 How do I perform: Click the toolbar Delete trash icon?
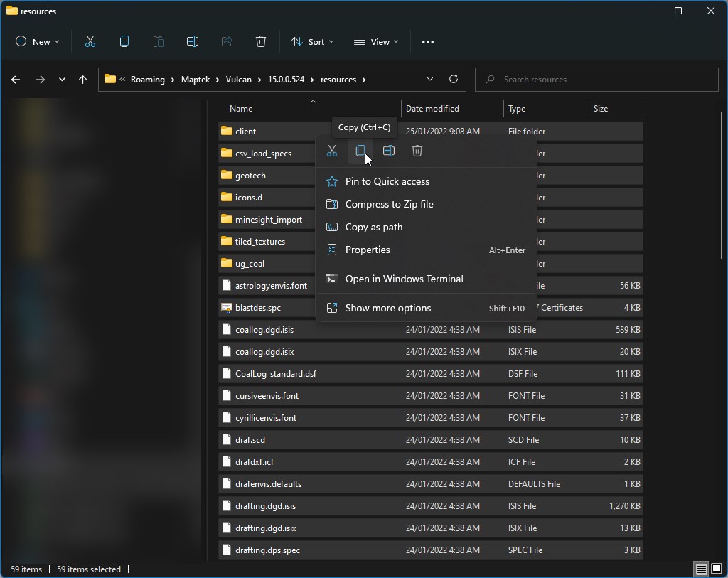click(x=261, y=42)
